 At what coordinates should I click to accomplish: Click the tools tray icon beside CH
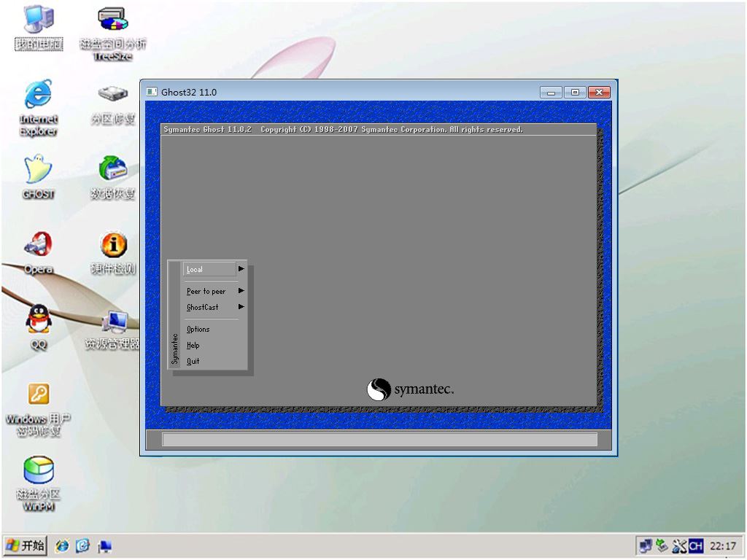(x=679, y=545)
